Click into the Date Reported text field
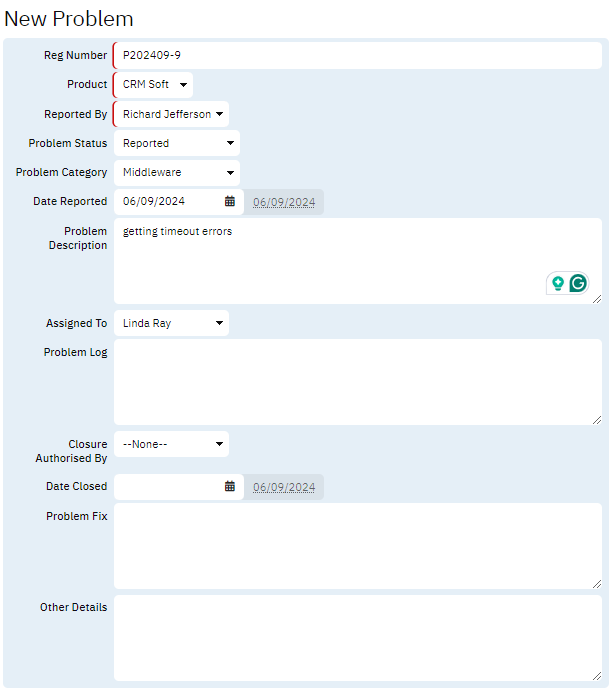Image resolution: width=611 pixels, height=693 pixels. [x=168, y=202]
